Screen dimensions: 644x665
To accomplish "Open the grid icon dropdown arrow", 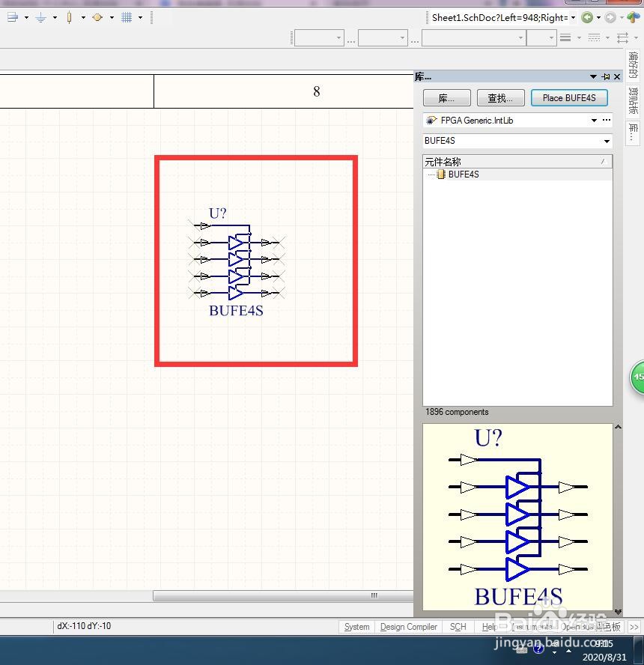I will [140, 18].
